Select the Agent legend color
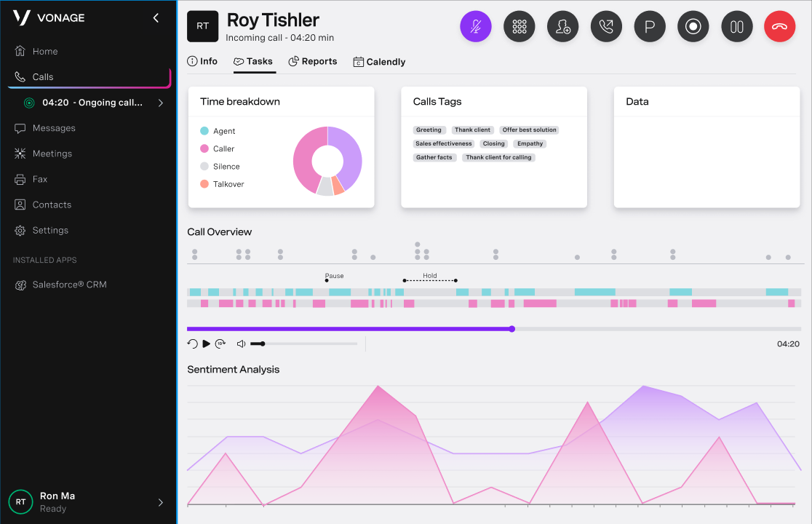Screen dimensions: 812x524 (204, 131)
